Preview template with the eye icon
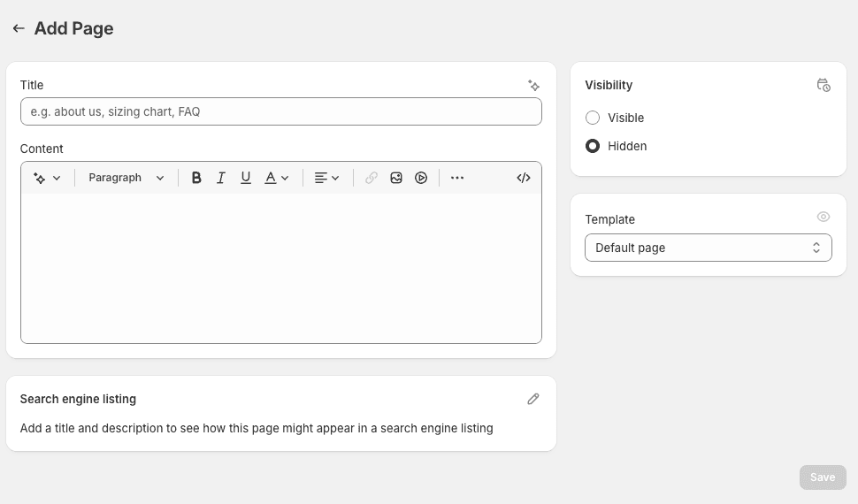Image resolution: width=858 pixels, height=504 pixels. [824, 217]
